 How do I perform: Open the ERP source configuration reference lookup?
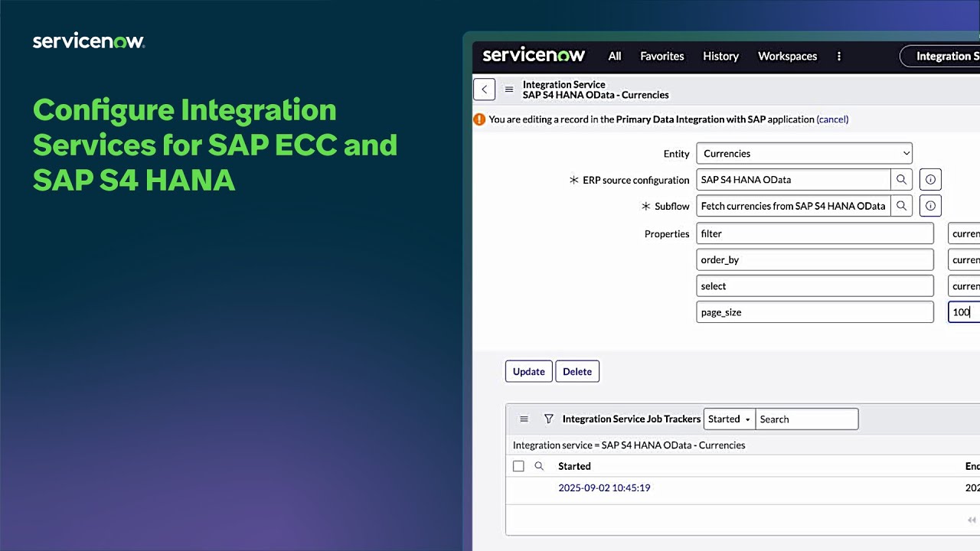tap(901, 179)
